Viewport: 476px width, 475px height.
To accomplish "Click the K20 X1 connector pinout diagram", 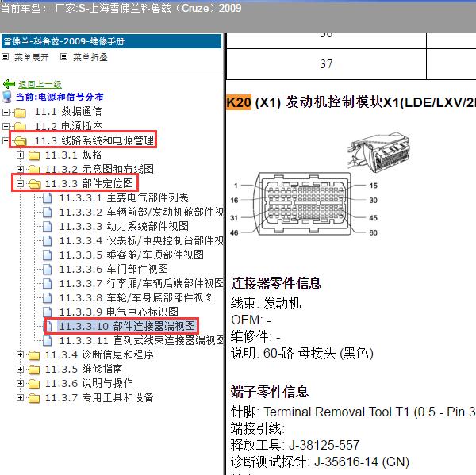I will coord(305,204).
